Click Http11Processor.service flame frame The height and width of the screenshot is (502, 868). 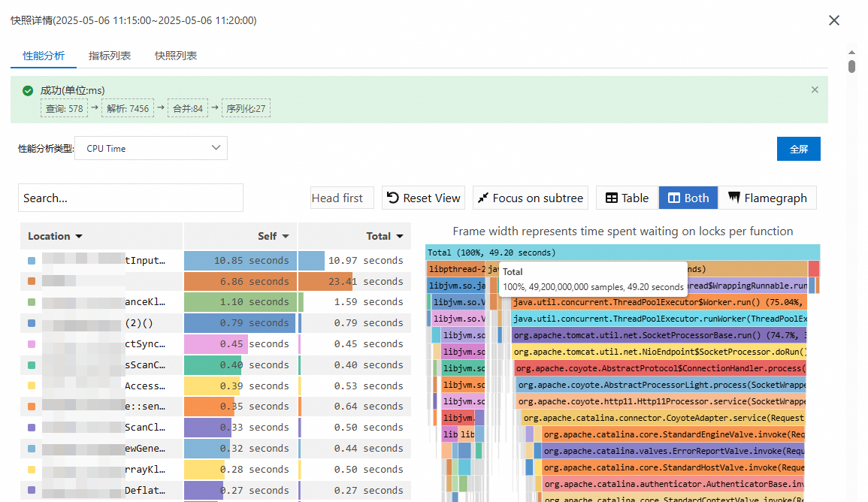click(661, 401)
